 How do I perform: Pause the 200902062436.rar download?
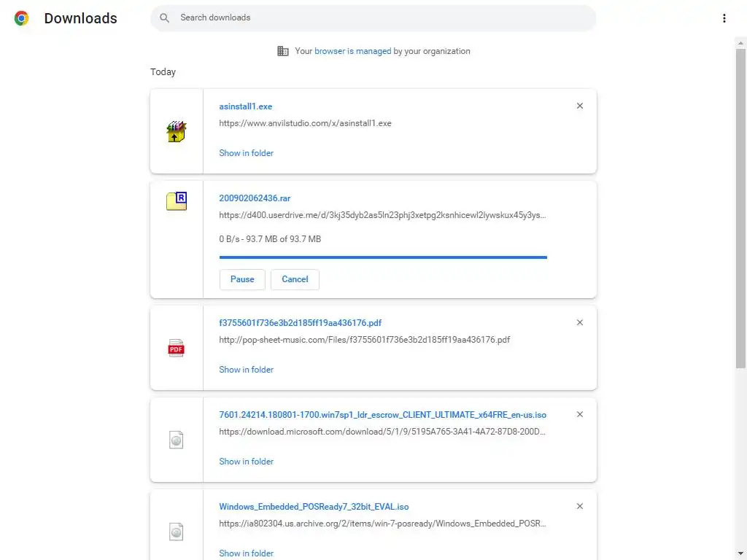point(242,279)
